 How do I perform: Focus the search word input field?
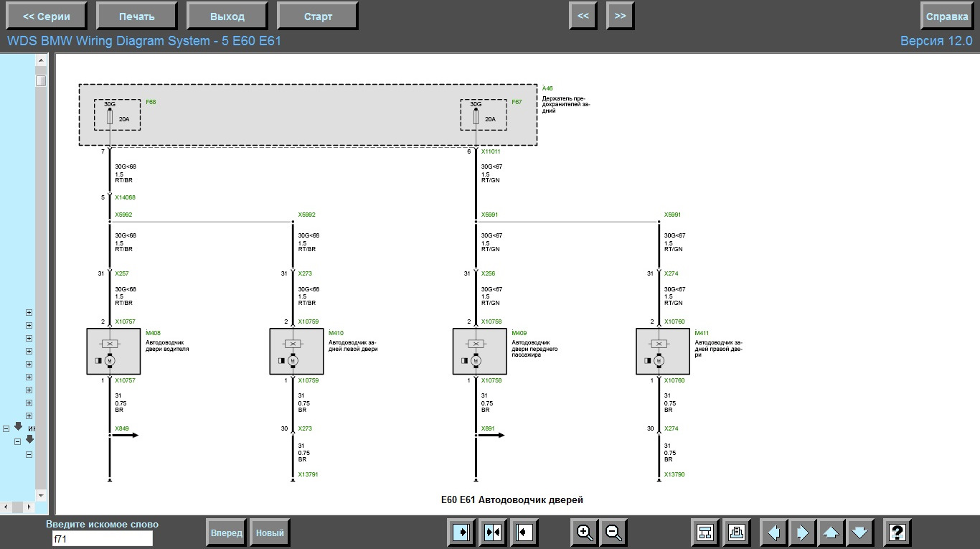102,538
